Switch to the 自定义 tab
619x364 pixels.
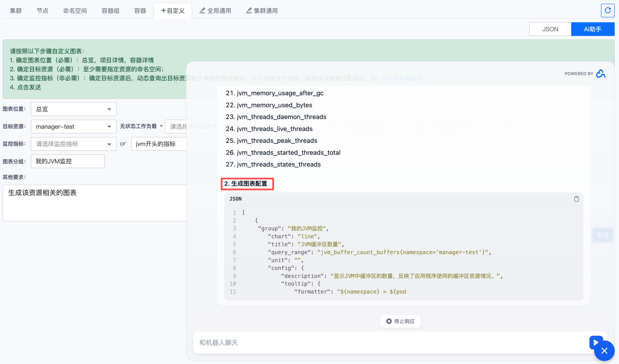[x=173, y=10]
